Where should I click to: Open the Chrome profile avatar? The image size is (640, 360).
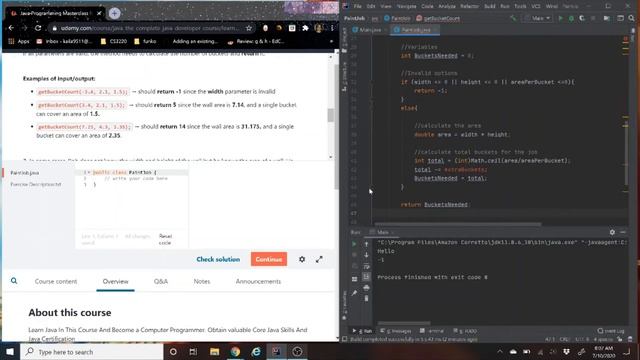(x=319, y=28)
